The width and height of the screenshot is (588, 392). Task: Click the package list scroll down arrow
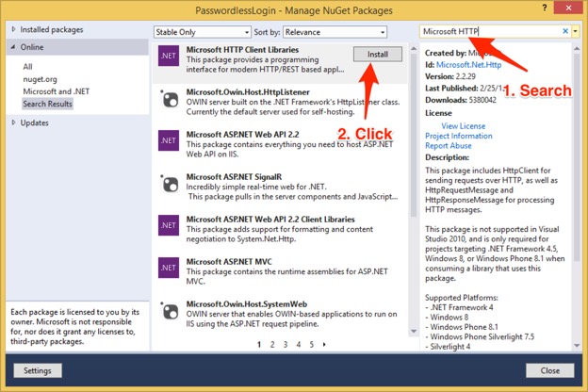[414, 332]
